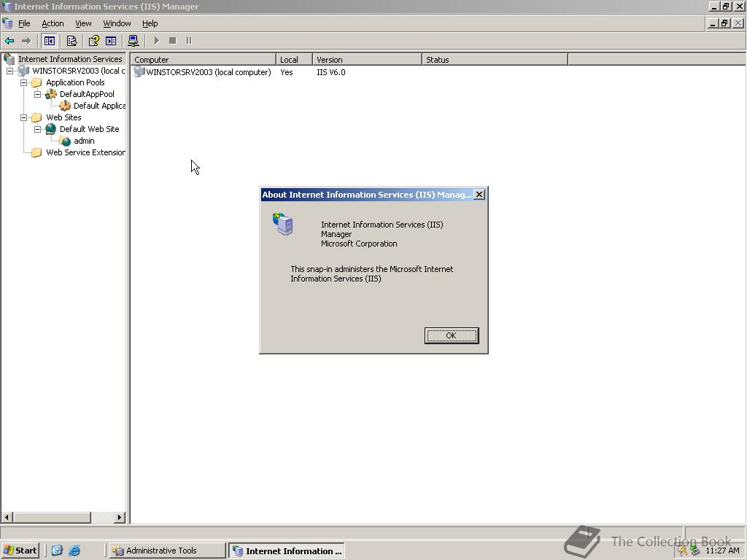Click the Pause item toolbar icon
Screen dimensions: 747x560
189,41
